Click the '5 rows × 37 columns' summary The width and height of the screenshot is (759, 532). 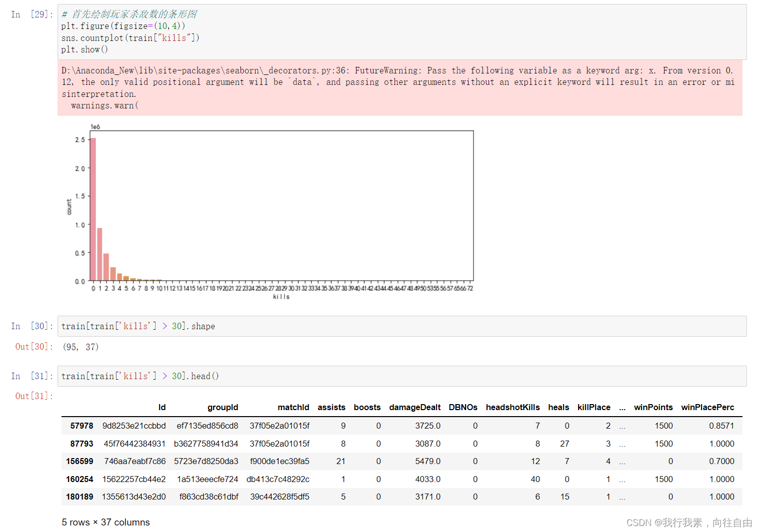(106, 523)
